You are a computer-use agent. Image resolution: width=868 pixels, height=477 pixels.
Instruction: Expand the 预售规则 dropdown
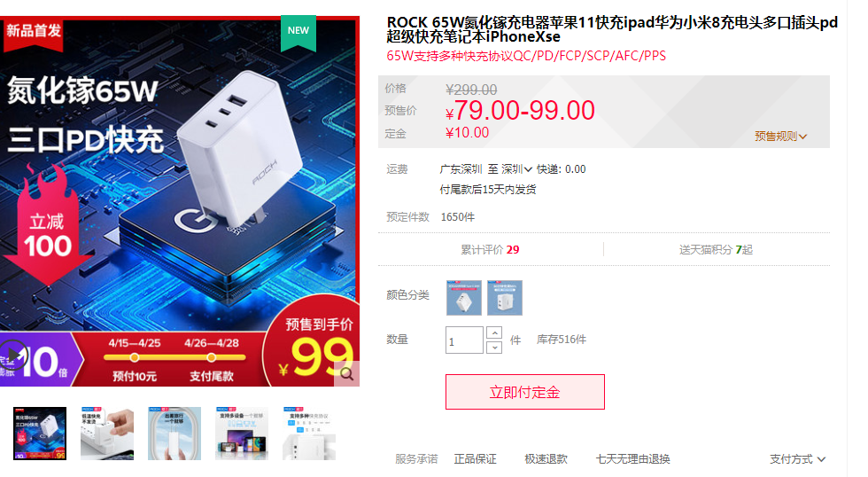pyautogui.click(x=780, y=136)
